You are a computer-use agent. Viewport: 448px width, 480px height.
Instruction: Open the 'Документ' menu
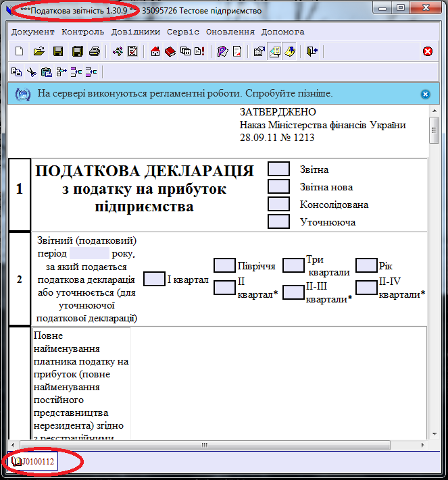click(x=33, y=32)
